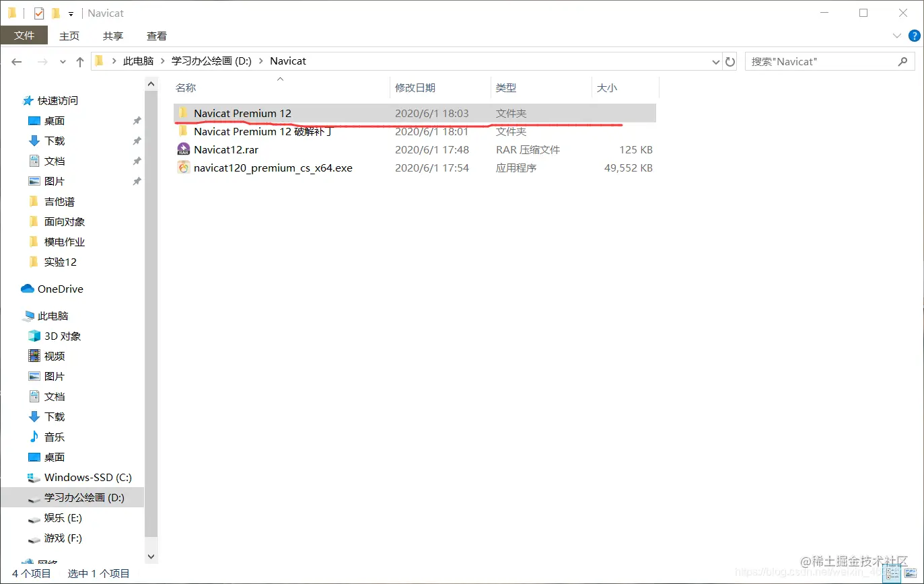The height and width of the screenshot is (584, 924).
Task: Open the Windows-SSD (C:) drive
Action: [x=87, y=478]
